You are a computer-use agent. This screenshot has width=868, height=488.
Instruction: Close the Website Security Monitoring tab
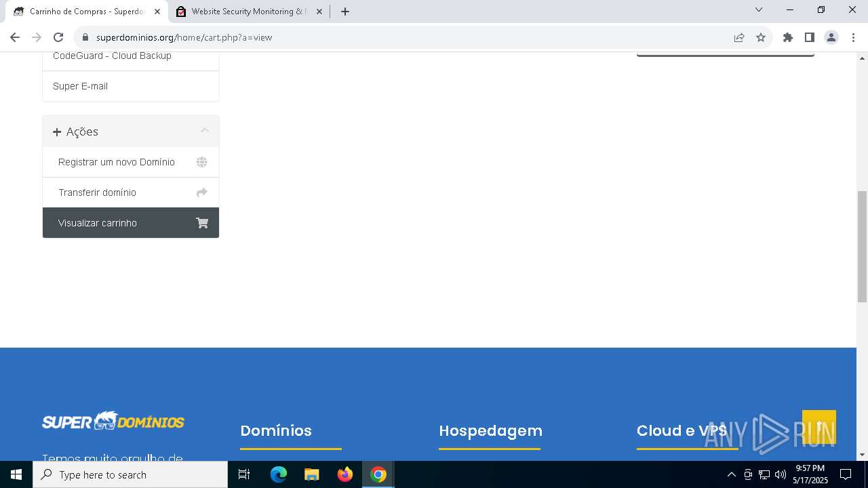pos(319,12)
